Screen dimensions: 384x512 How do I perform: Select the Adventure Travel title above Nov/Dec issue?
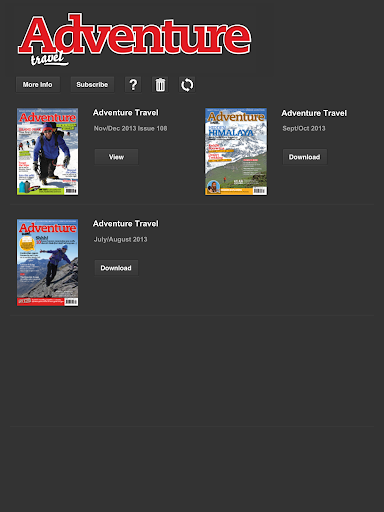click(x=126, y=113)
